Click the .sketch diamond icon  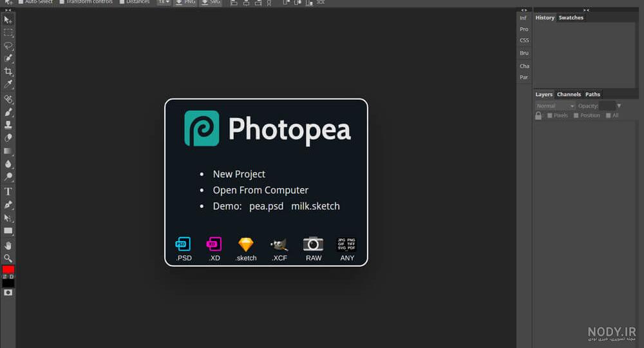click(x=245, y=244)
